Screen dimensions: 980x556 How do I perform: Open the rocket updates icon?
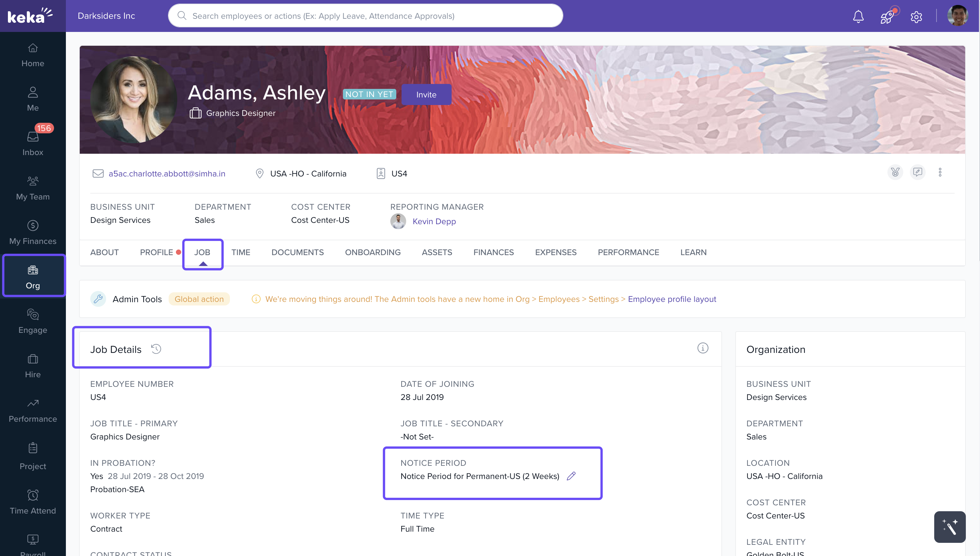(x=887, y=16)
